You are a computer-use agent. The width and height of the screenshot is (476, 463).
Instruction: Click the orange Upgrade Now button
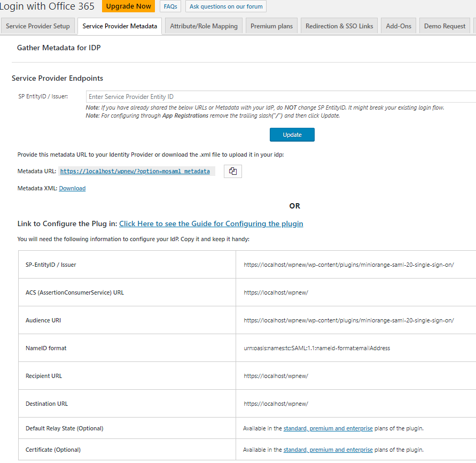[x=128, y=7]
